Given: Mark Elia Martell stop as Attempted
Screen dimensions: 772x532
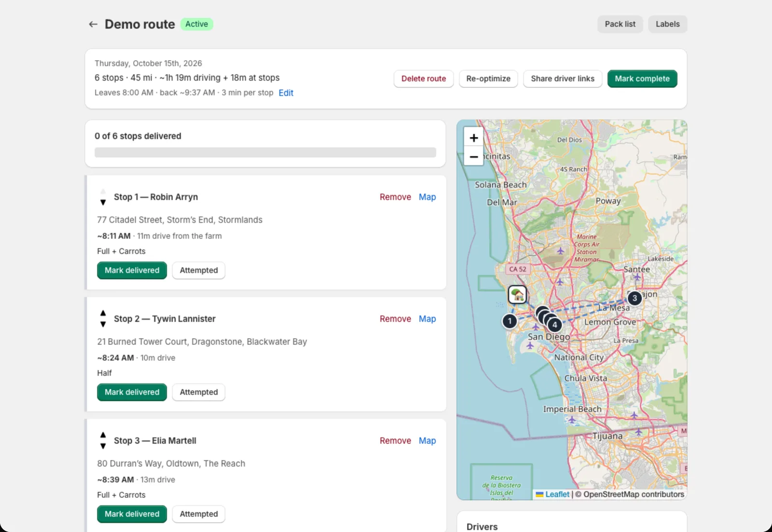Looking at the screenshot, I should [199, 514].
